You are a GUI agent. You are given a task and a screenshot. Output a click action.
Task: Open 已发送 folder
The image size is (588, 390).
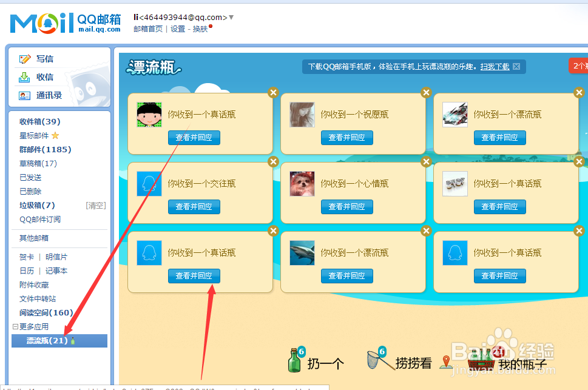[x=30, y=177]
